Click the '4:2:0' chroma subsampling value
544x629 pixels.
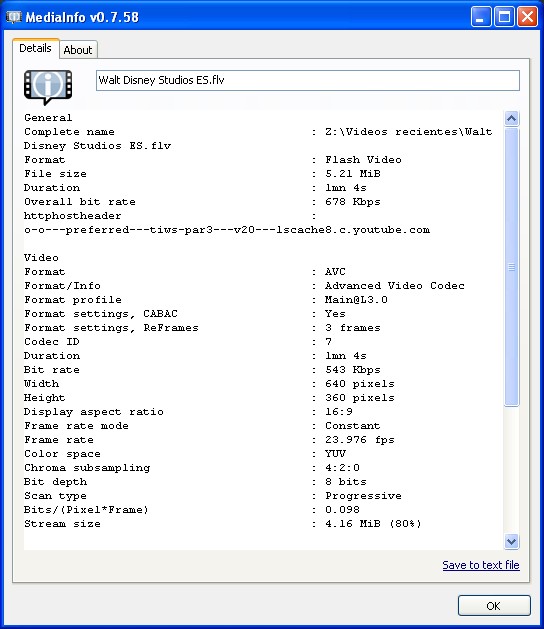tap(342, 468)
